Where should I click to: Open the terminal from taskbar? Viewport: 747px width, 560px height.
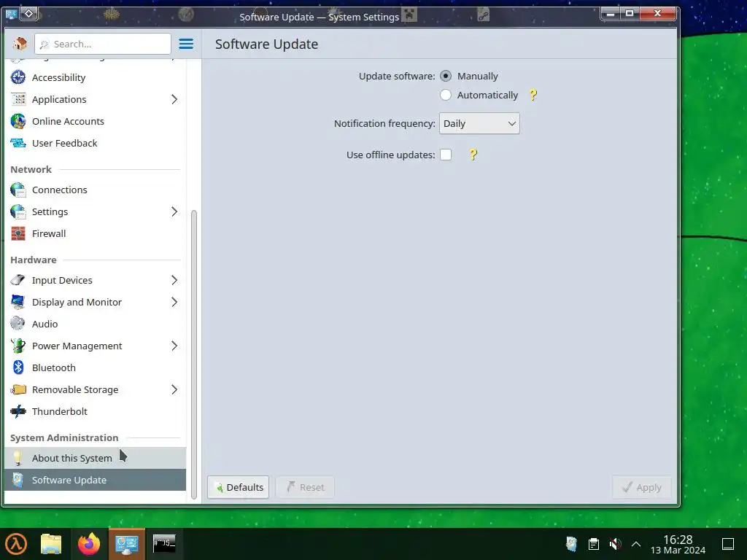click(164, 543)
